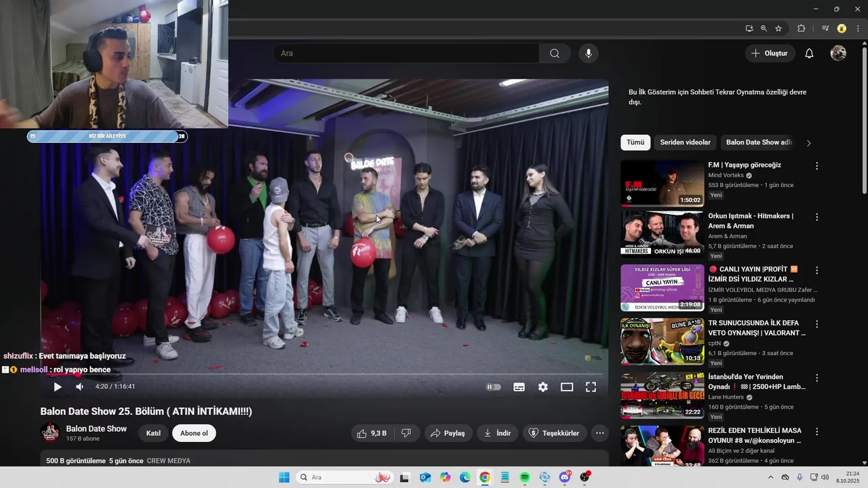Open the İzmir DSİ Yıldız Kızlar live thumbnail

pos(662,288)
